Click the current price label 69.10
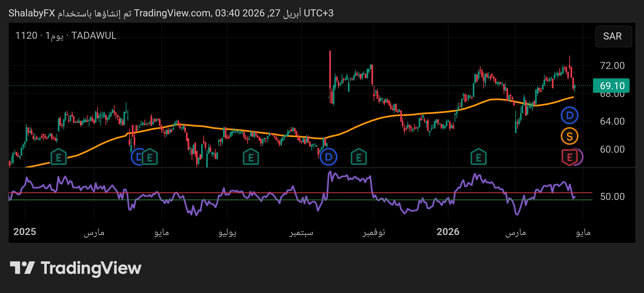Viewport: 644px width, 293px height. 611,86
